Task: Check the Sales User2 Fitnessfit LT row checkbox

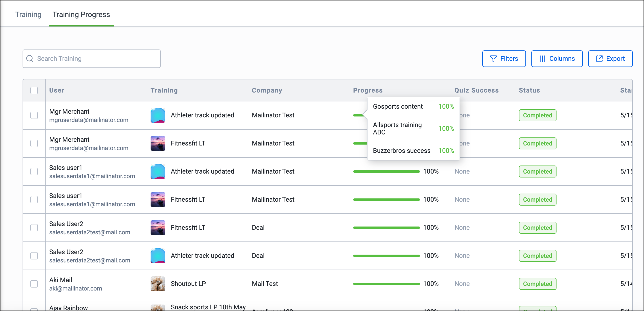Action: click(34, 227)
